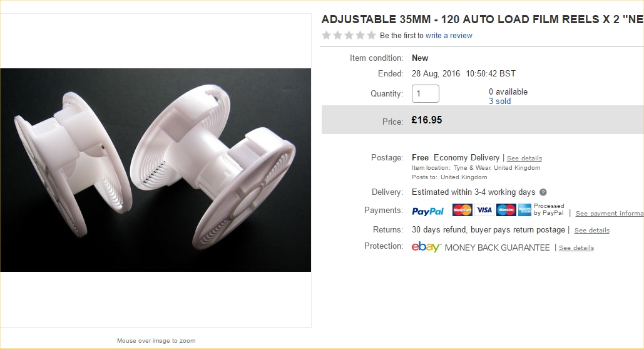Open "See details" for Money Back Guarantee
The width and height of the screenshot is (644, 349).
pyautogui.click(x=576, y=248)
